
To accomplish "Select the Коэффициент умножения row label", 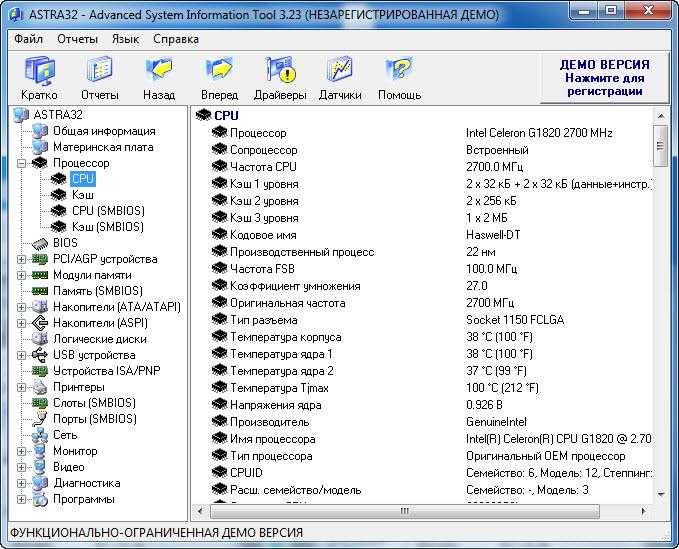I will point(295,286).
